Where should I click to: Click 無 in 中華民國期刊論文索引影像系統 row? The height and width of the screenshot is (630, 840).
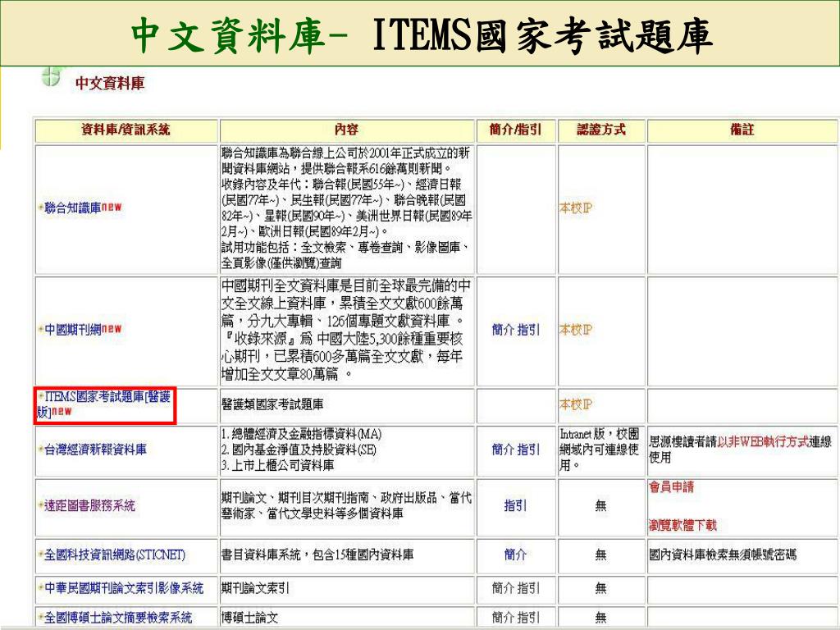click(601, 588)
